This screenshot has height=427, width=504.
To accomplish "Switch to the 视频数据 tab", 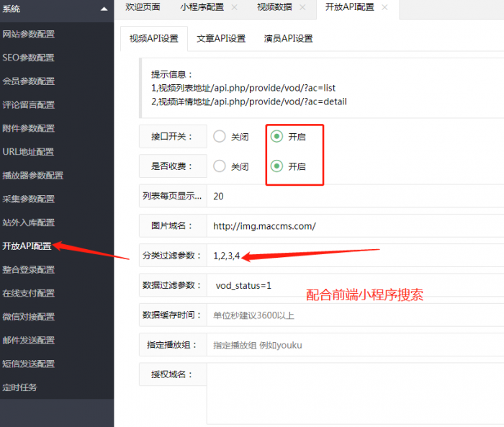I will 274,7.
